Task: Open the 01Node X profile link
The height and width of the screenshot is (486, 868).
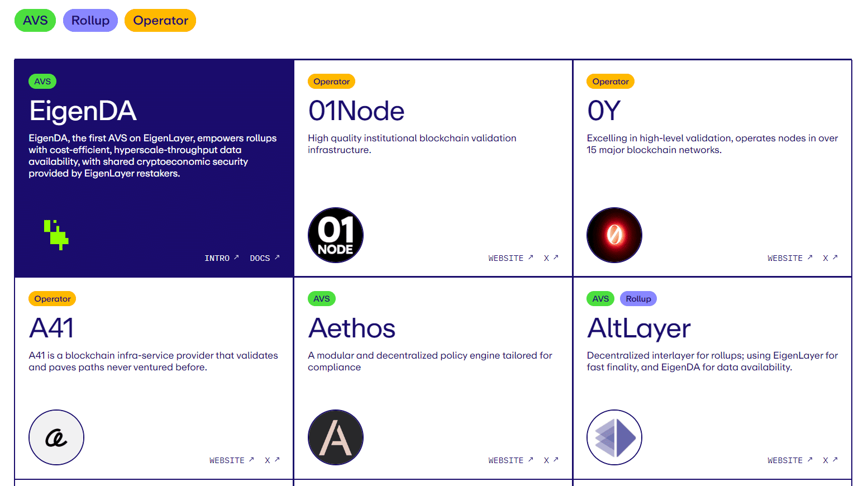Action: click(x=551, y=258)
